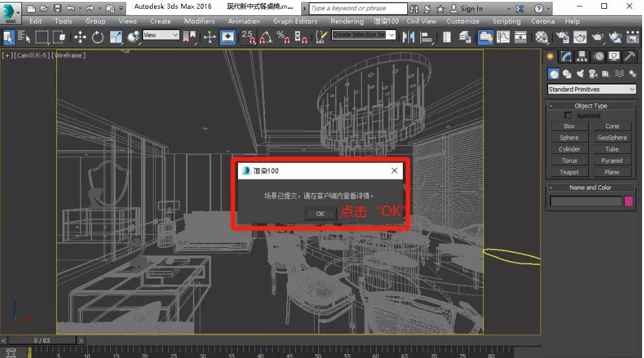This screenshot has height=358, width=644.
Task: Open Quick Access Toolbar customize dropdown
Action: click(121, 8)
